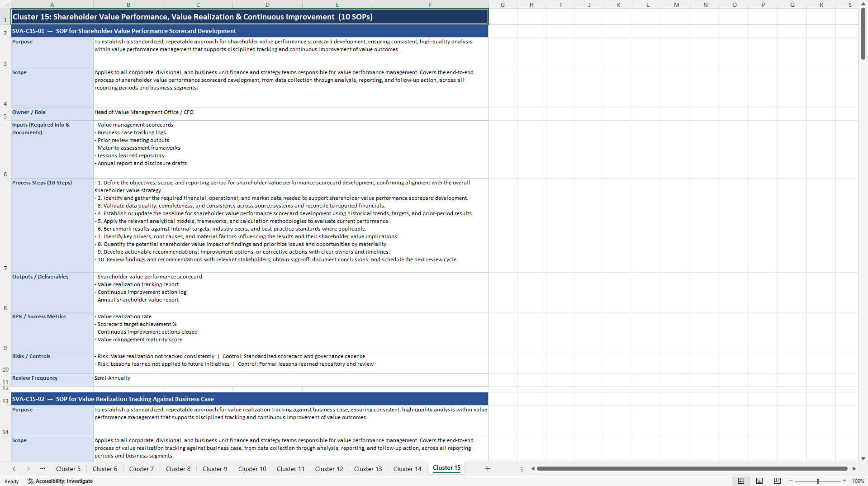Screen dimensions: 868x486
Task: Click SVA-C15-01 SOP header row
Action: coord(250,31)
